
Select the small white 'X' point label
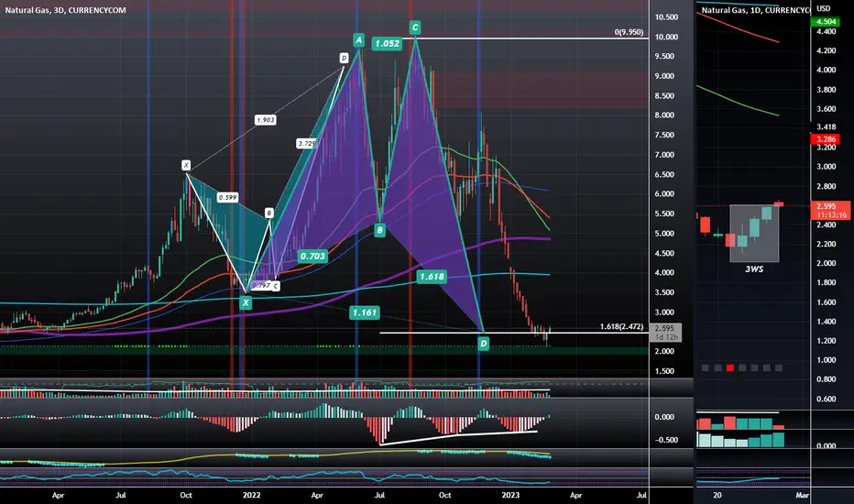[186, 165]
